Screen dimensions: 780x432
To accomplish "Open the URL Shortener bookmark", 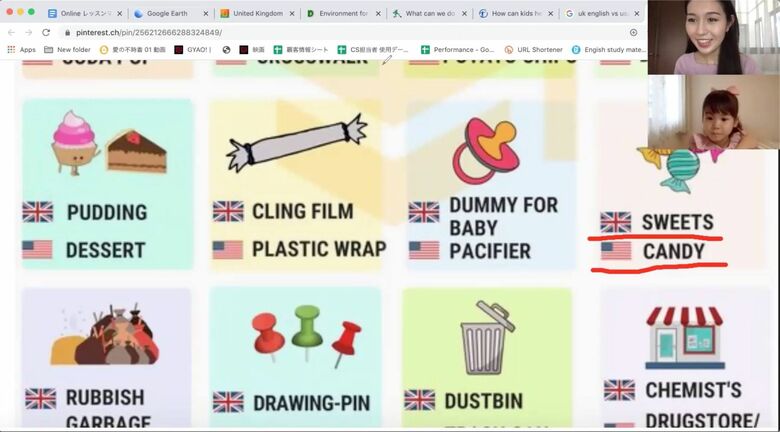I will click(x=533, y=49).
